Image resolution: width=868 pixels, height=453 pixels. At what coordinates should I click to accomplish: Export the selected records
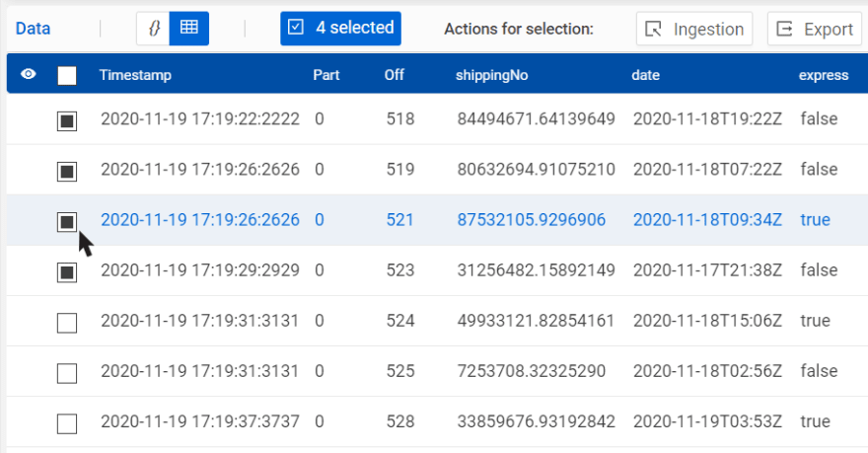815,29
